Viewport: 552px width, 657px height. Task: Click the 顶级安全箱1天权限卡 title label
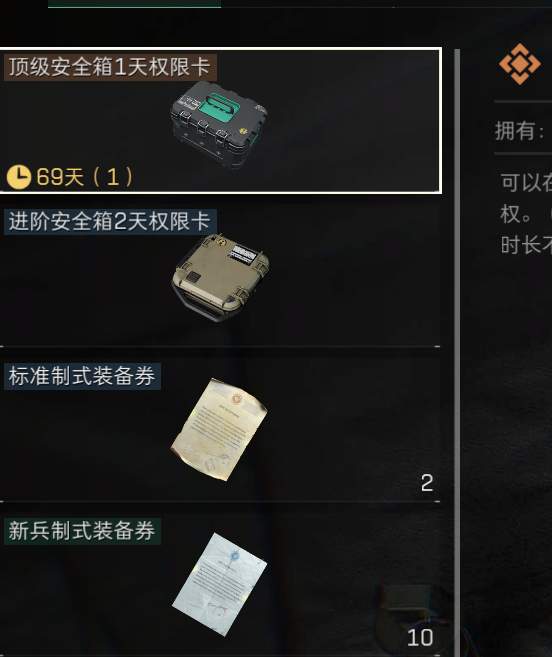click(x=110, y=67)
